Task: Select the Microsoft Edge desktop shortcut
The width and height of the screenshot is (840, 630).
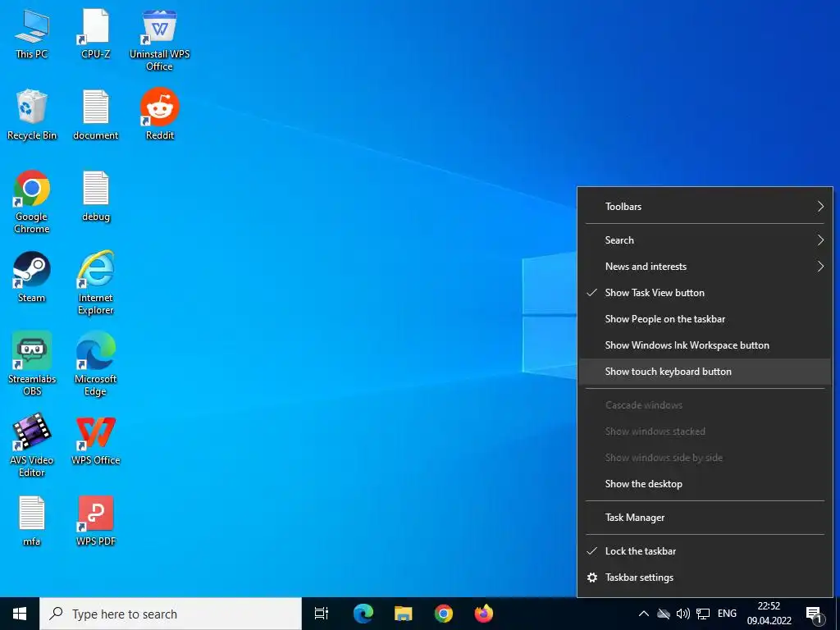Action: 95,363
